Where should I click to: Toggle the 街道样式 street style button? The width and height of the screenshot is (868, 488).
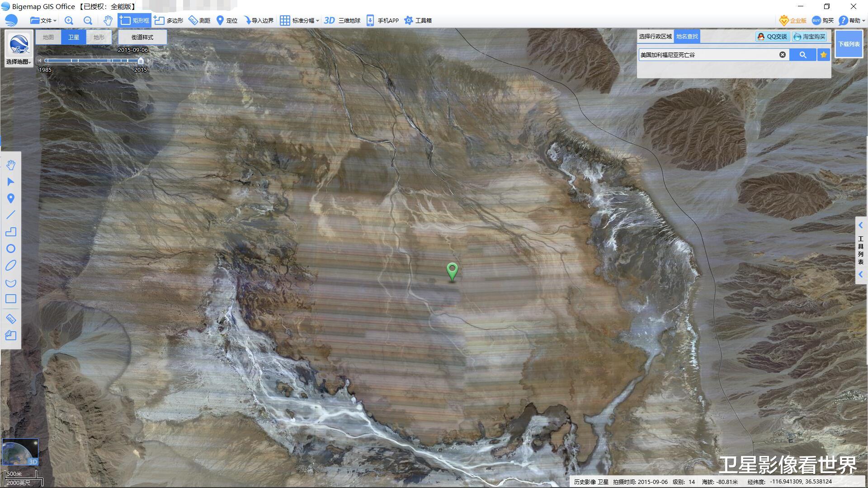[x=142, y=37]
